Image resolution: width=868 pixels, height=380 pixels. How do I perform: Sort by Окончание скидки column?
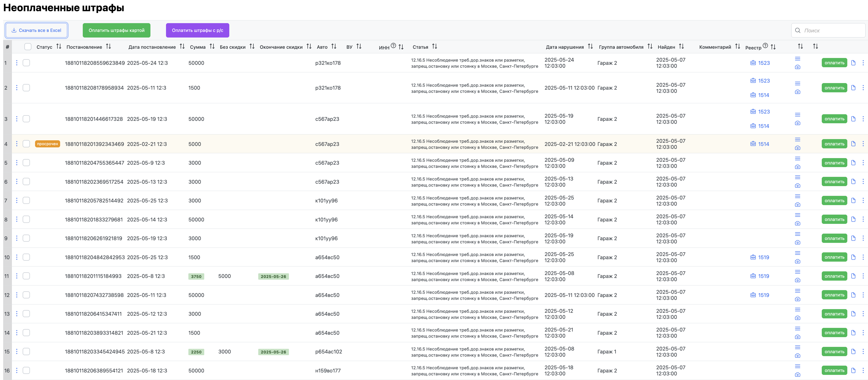pyautogui.click(x=309, y=47)
